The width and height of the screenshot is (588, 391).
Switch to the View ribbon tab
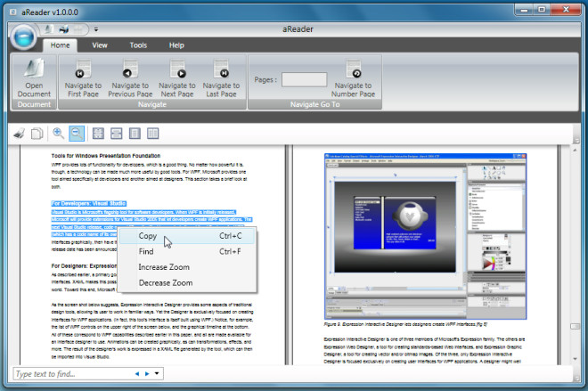pyautogui.click(x=100, y=45)
